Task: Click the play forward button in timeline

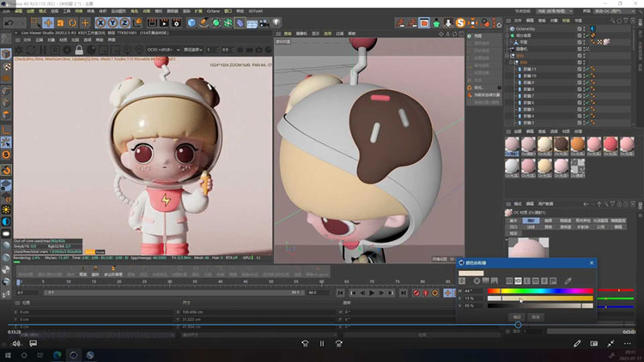Action: [373, 292]
